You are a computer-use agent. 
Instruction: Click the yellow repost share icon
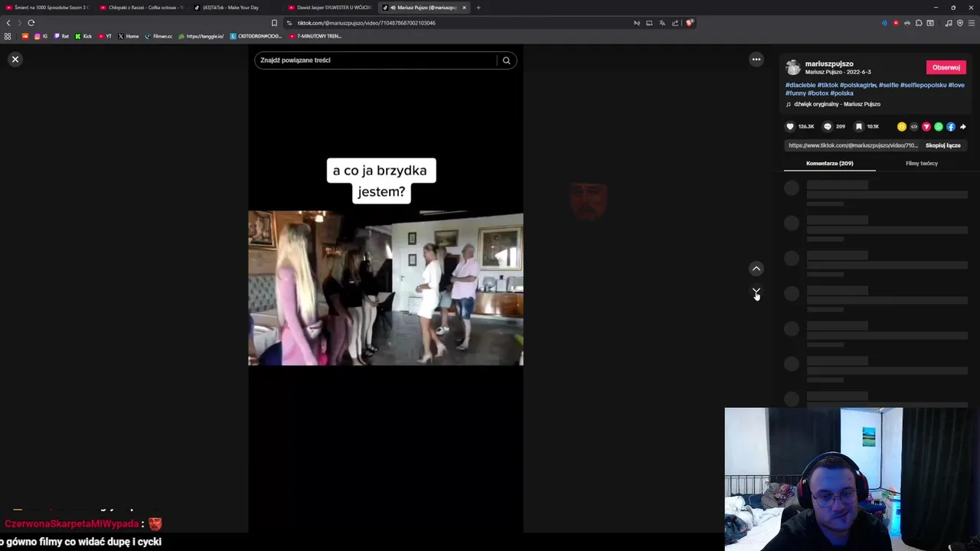tap(902, 127)
